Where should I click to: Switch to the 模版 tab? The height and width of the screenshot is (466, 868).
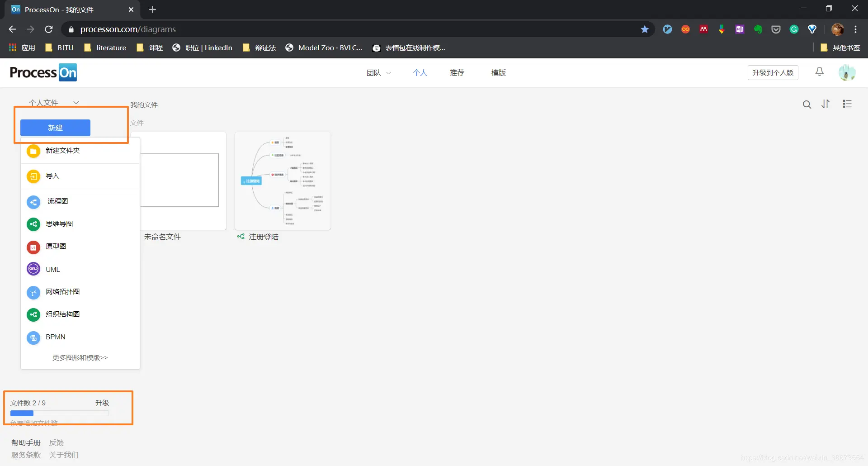[x=498, y=73]
